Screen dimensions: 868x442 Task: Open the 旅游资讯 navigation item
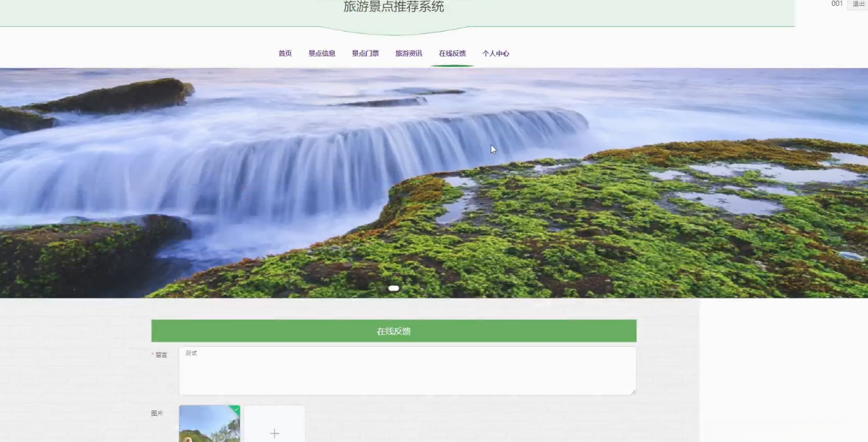408,54
